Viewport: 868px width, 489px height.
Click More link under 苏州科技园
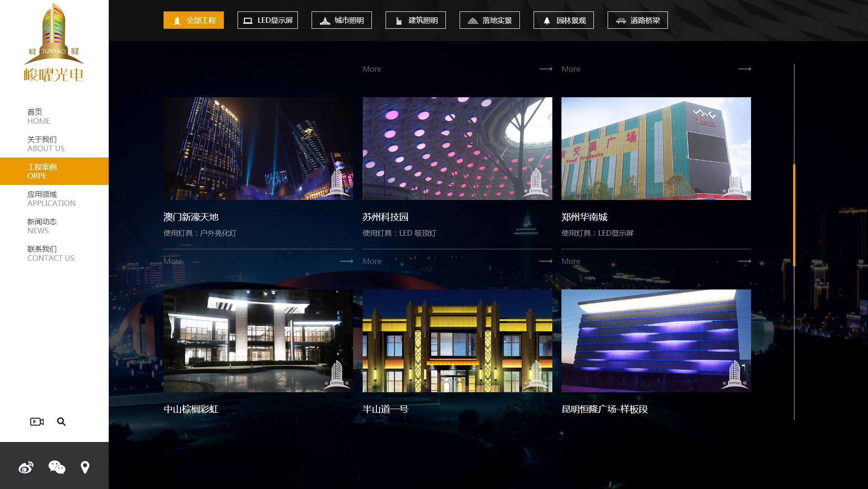[x=372, y=261]
